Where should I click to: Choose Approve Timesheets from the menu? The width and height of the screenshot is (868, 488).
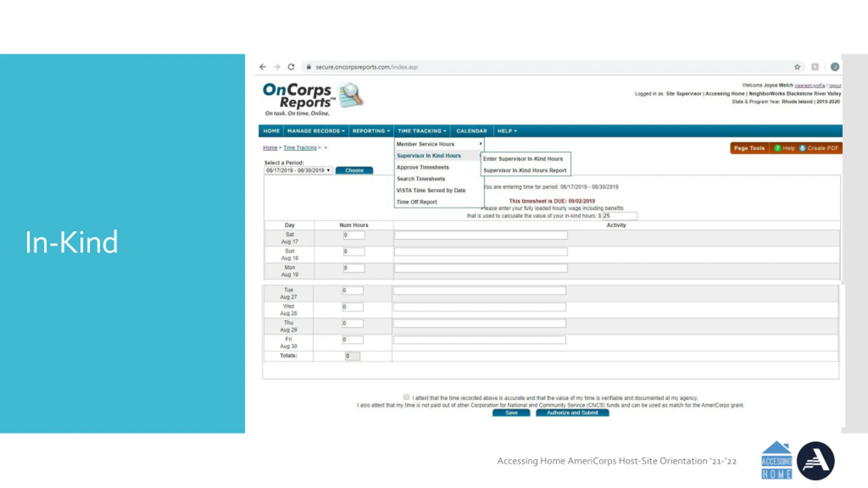tap(423, 167)
